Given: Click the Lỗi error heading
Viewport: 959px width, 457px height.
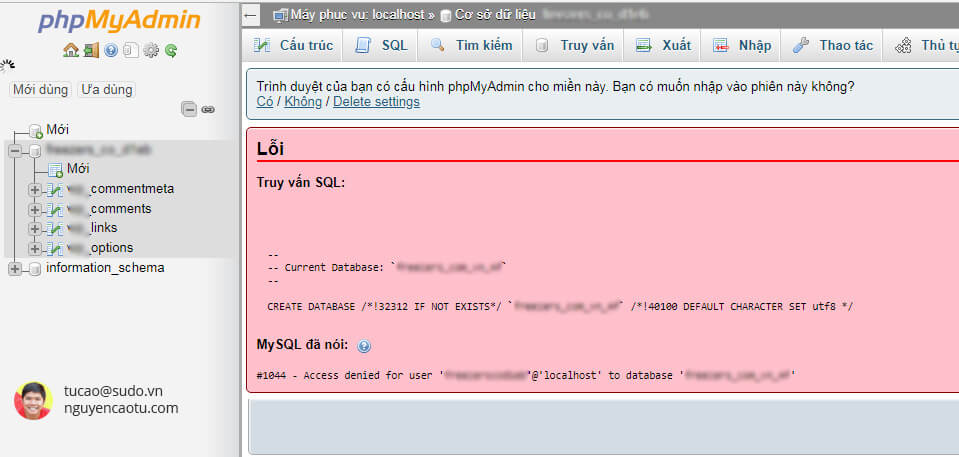Looking at the screenshot, I should [x=270, y=149].
